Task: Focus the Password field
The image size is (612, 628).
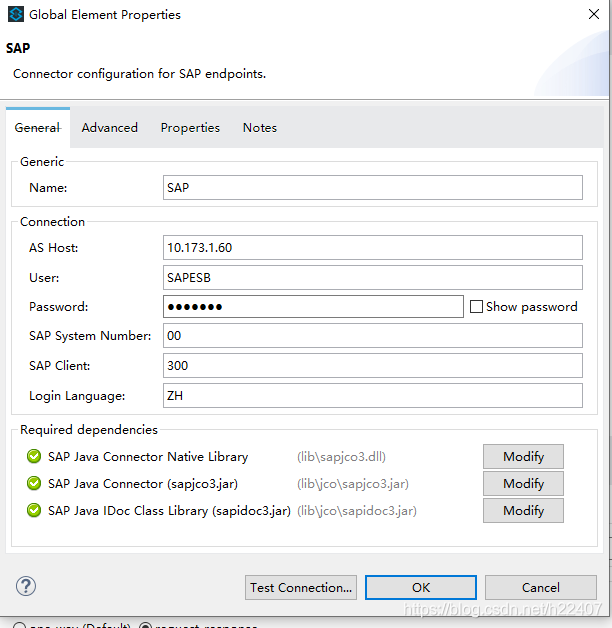Action: pos(313,307)
